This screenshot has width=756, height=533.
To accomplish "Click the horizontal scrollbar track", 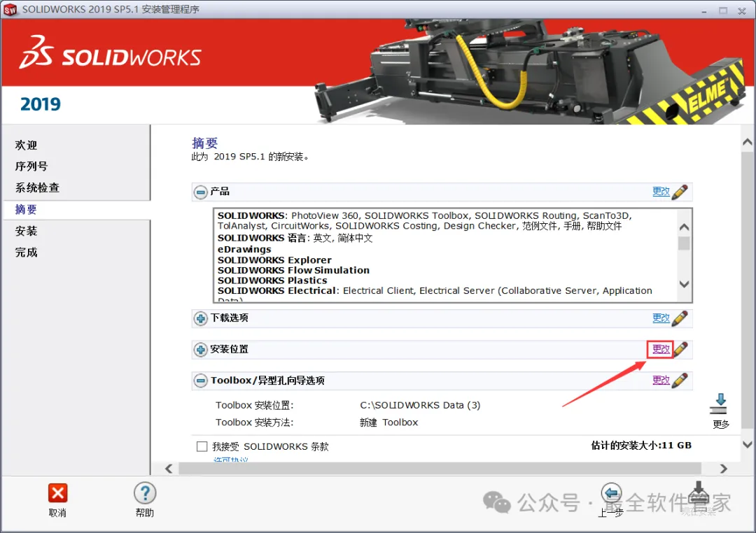I will (440, 469).
